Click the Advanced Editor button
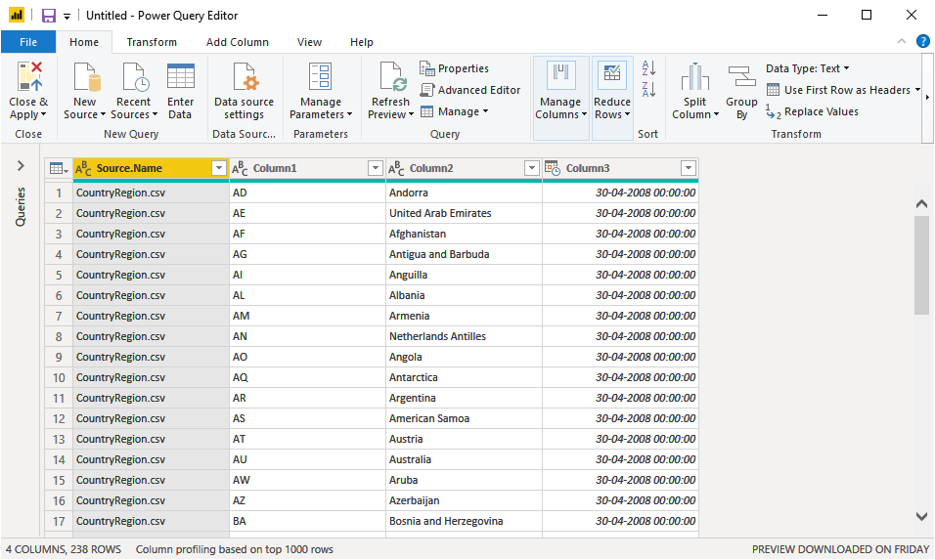This screenshot has height=560, width=935. [469, 90]
